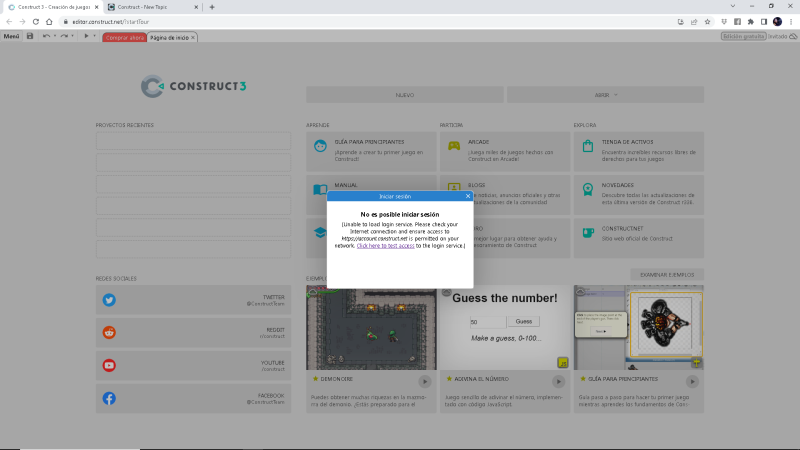
Task: Open the Construct Menú
Action: pos(11,36)
